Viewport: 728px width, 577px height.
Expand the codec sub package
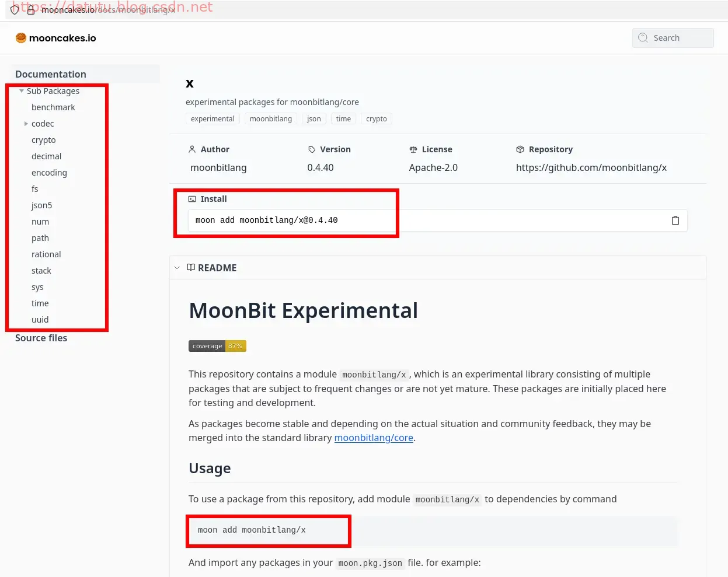[26, 124]
